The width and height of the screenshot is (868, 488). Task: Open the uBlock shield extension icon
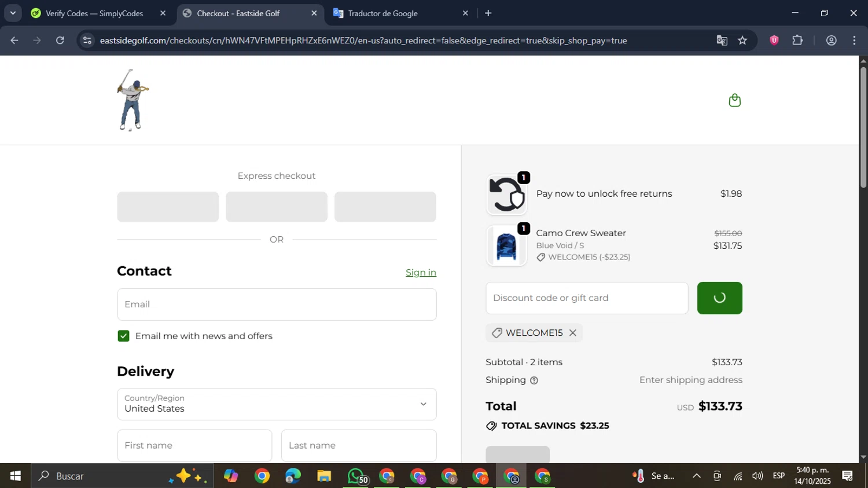click(x=774, y=41)
